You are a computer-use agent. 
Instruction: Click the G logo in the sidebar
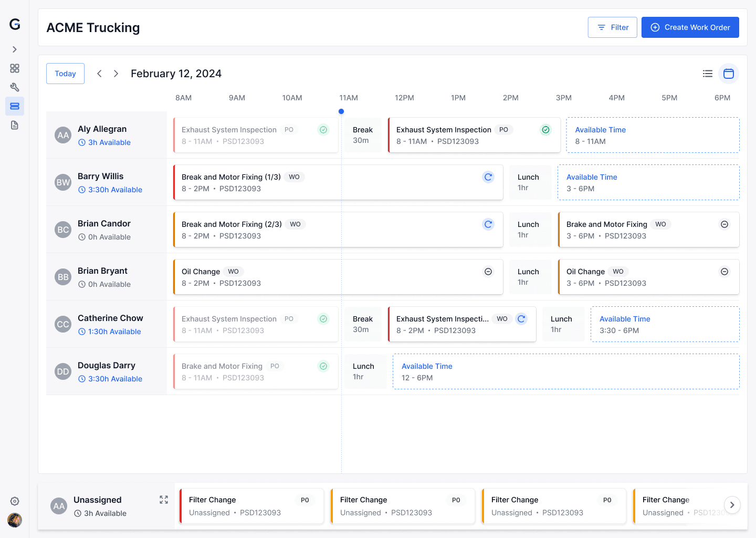15,24
